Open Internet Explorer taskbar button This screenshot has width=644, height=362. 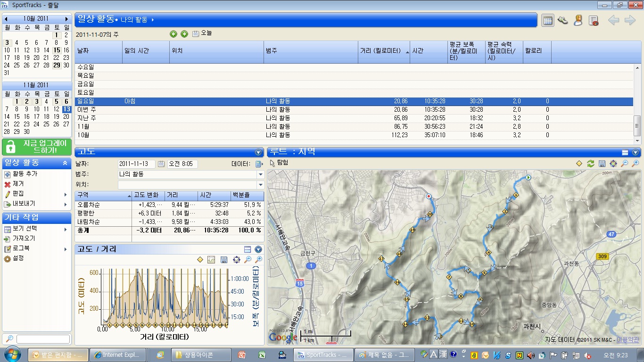[117, 355]
